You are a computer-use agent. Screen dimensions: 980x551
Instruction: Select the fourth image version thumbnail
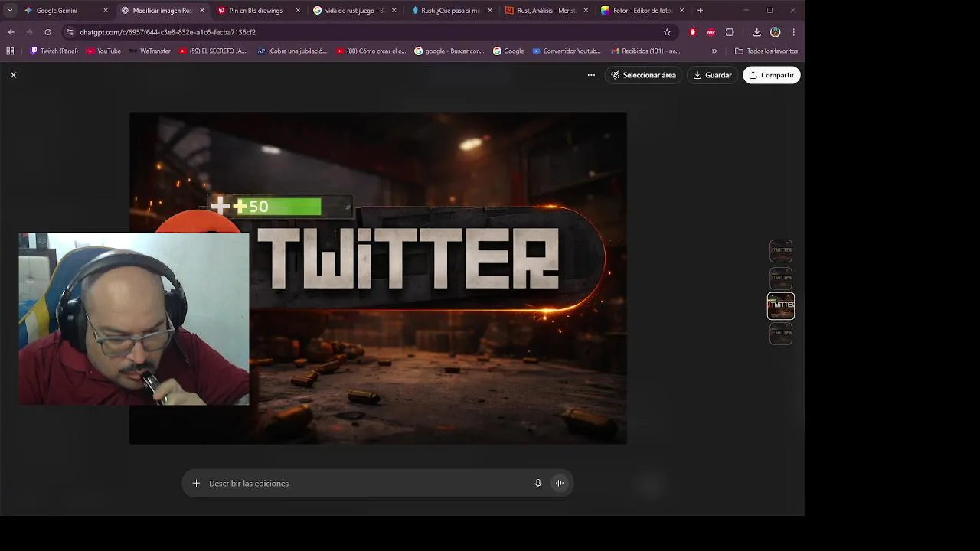[x=781, y=334]
